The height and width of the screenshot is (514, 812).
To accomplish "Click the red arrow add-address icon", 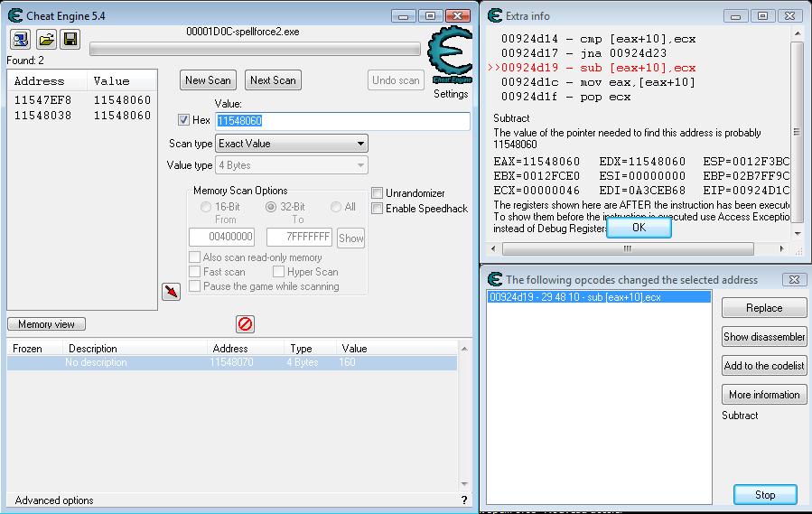I will point(171,292).
